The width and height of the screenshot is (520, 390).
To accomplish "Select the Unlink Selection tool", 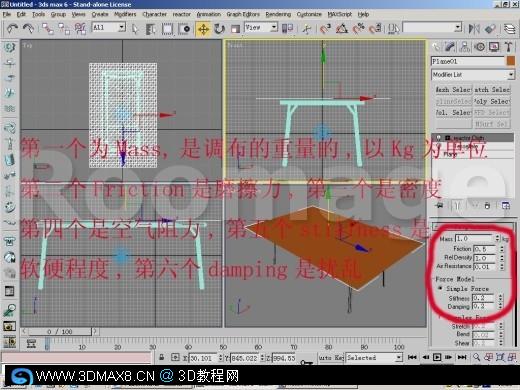I will (x=64, y=29).
